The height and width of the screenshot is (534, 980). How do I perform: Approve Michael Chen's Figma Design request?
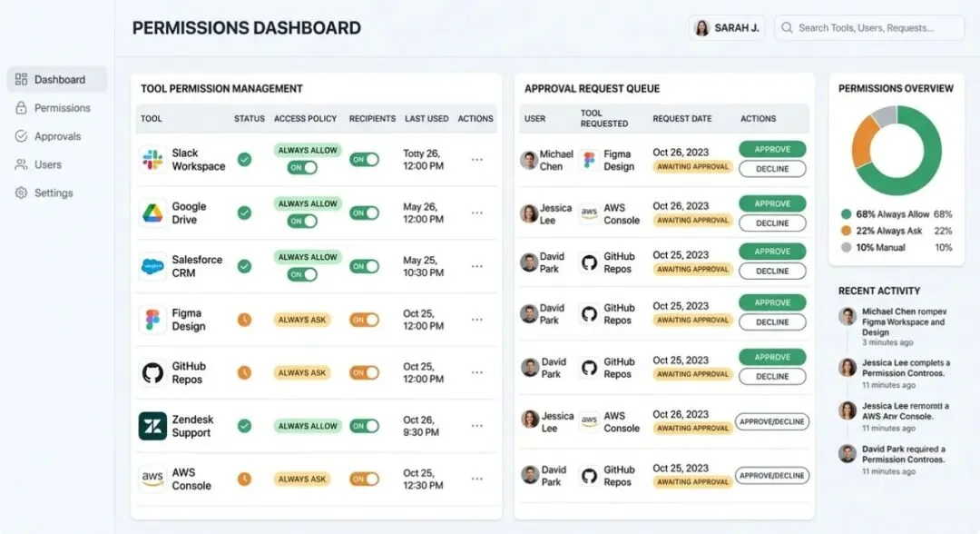click(x=772, y=149)
